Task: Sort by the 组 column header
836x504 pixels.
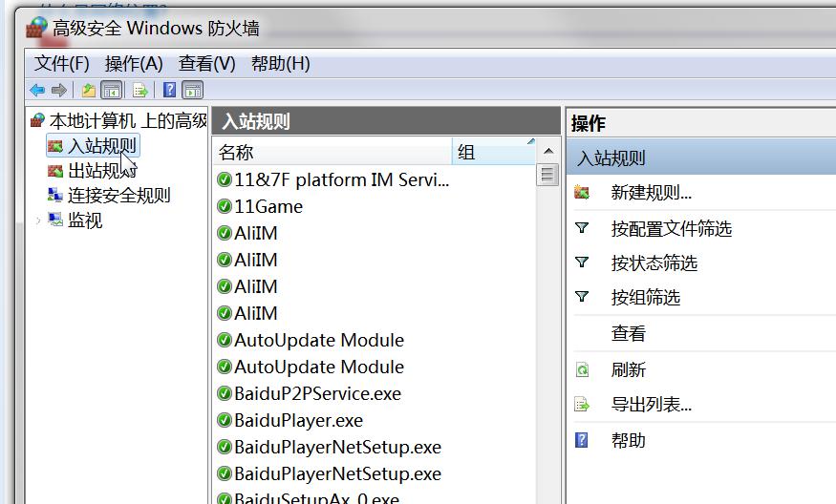Action: point(494,152)
